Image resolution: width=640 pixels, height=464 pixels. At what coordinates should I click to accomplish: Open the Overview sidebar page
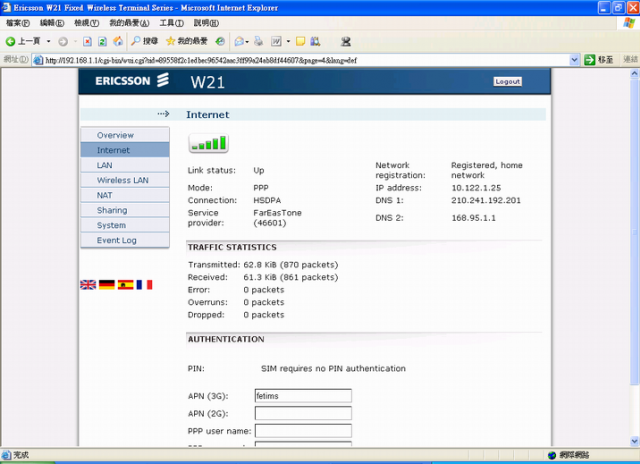(x=125, y=135)
